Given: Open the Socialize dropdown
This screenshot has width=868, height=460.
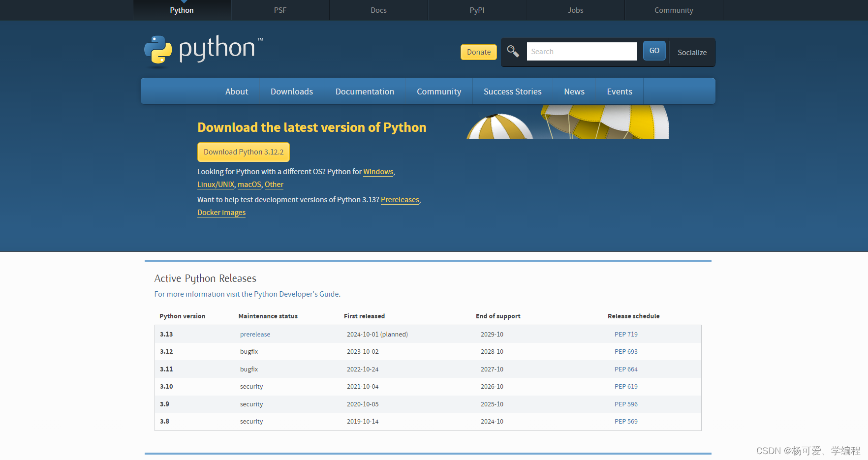Looking at the screenshot, I should (691, 52).
